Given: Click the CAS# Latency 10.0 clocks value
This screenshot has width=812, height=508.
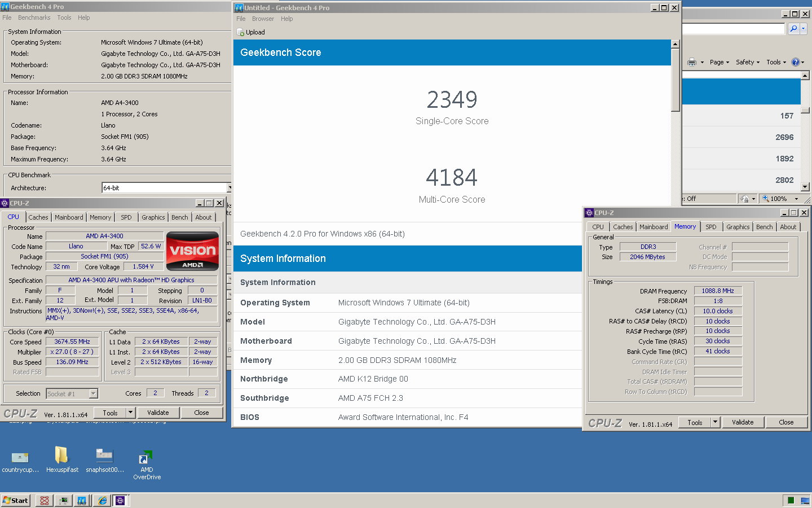Looking at the screenshot, I should pos(718,311).
